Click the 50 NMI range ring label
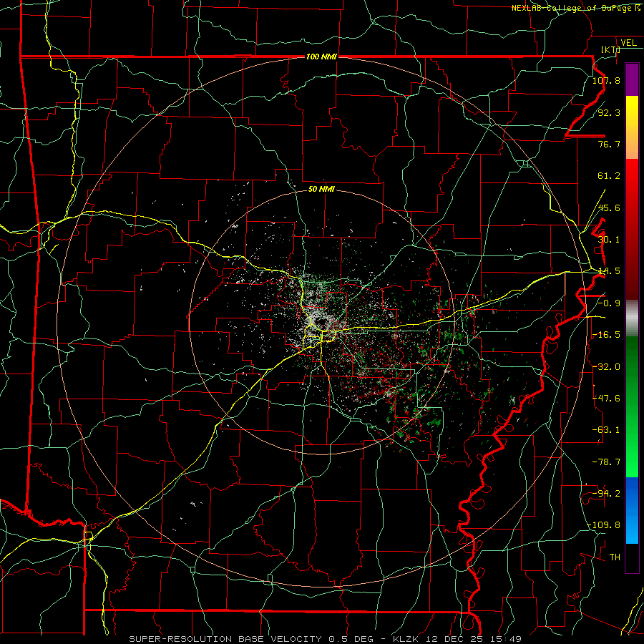The image size is (644, 644). (x=321, y=189)
